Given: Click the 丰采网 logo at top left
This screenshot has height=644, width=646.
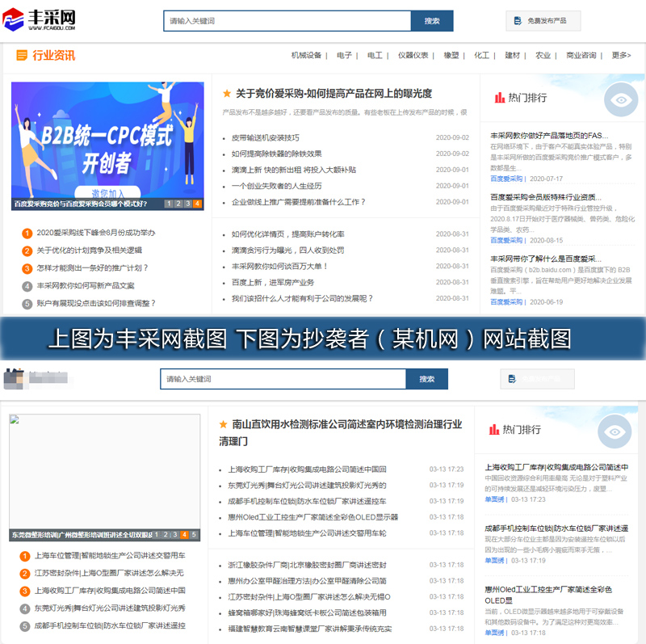Looking at the screenshot, I should coord(39,19).
